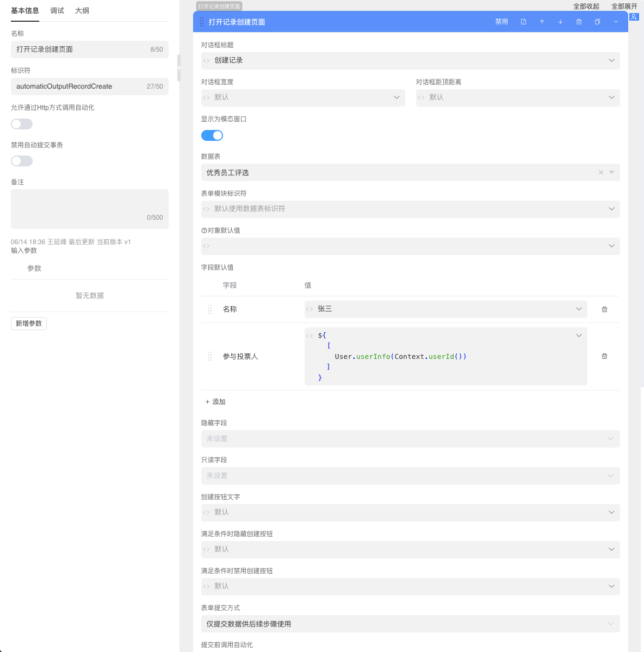Click 添加 to add a field default
This screenshot has height=652, width=644.
click(x=215, y=402)
